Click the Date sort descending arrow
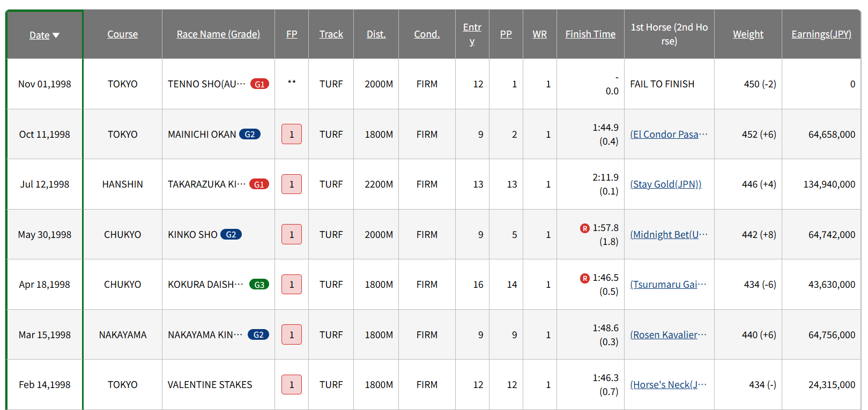 [56, 35]
